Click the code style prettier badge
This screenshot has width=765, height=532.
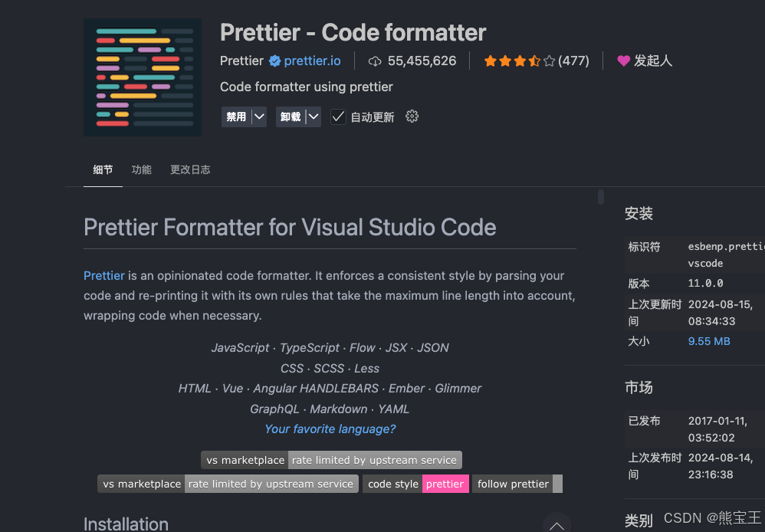pyautogui.click(x=415, y=484)
